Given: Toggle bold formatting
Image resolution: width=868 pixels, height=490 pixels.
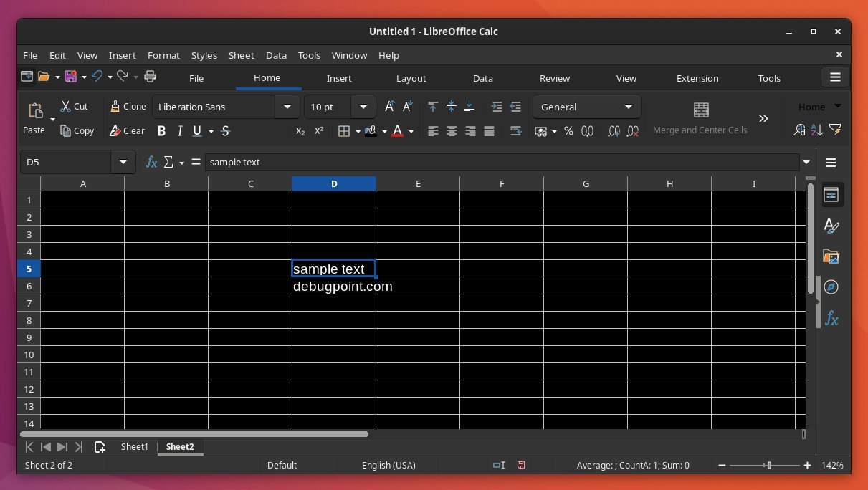Looking at the screenshot, I should click(x=161, y=131).
